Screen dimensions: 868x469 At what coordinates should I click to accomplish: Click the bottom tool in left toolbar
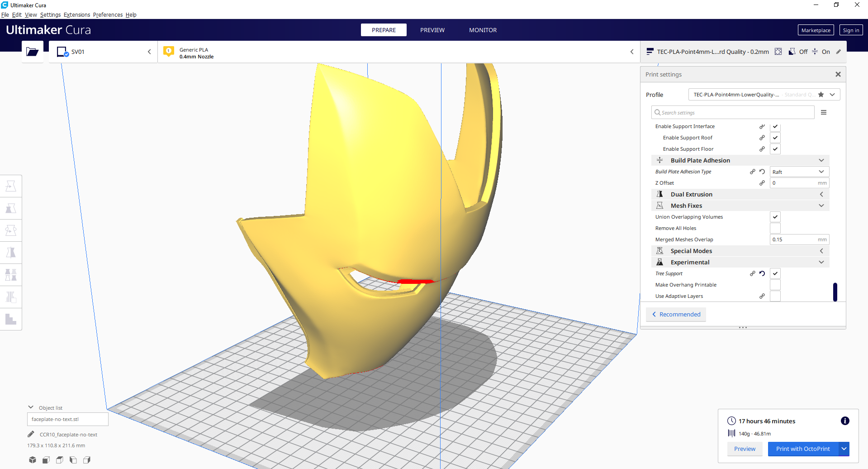[11, 319]
